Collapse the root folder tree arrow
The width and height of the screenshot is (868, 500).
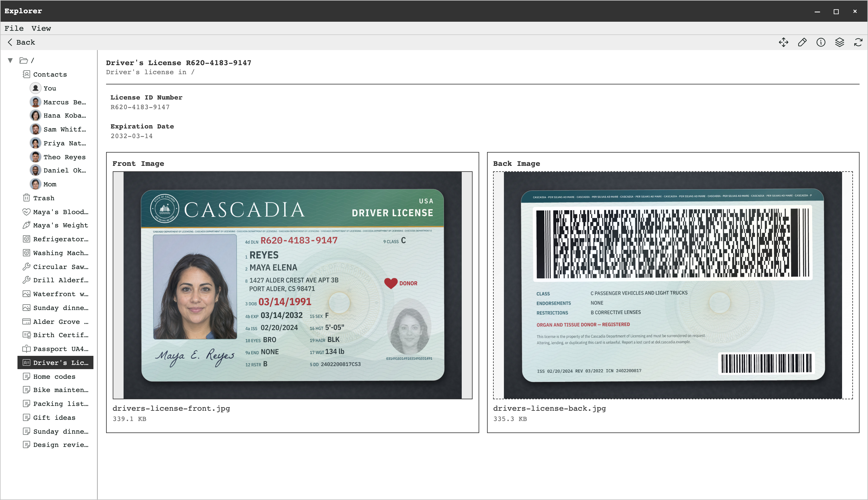[x=10, y=60]
